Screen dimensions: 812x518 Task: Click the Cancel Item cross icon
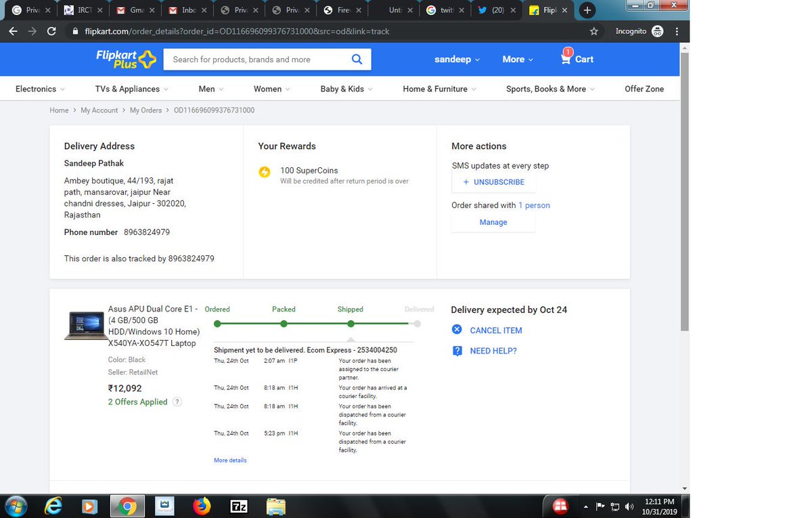coord(457,330)
